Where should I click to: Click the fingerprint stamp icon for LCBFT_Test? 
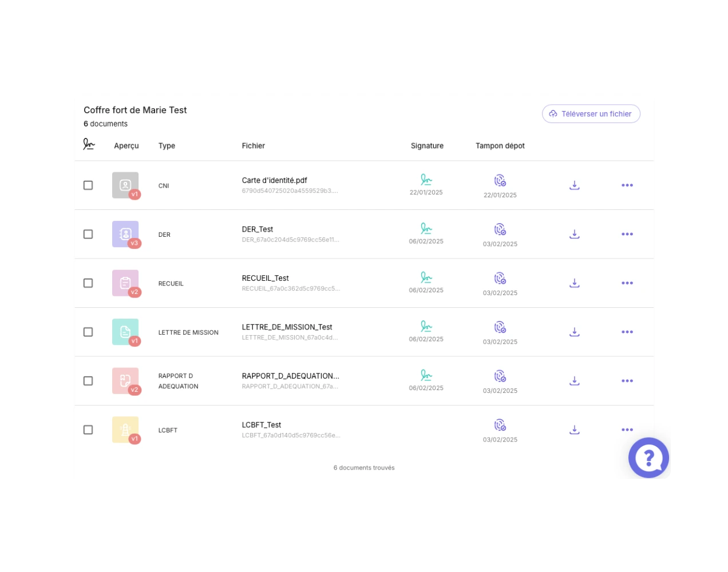pyautogui.click(x=500, y=425)
